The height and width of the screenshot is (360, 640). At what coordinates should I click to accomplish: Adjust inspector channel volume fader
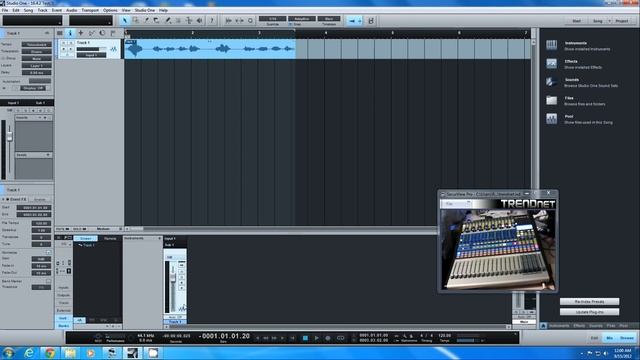[10, 137]
